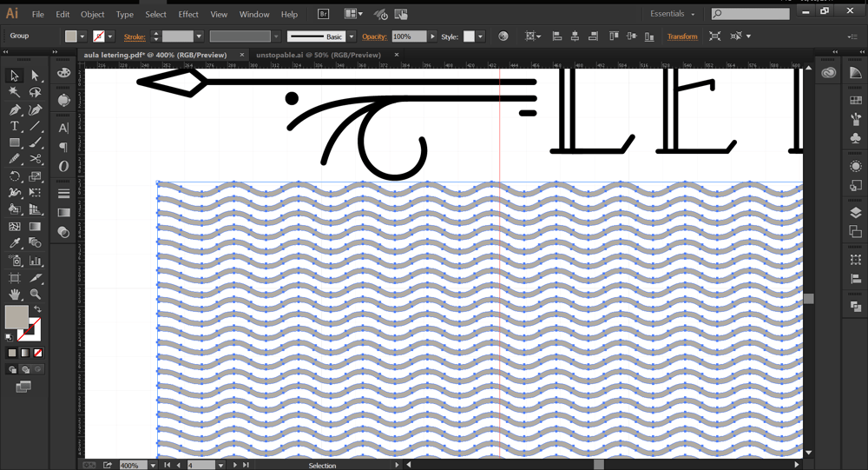This screenshot has width=868, height=470.
Task: Set paint mode to Gradient
Action: coord(25,353)
